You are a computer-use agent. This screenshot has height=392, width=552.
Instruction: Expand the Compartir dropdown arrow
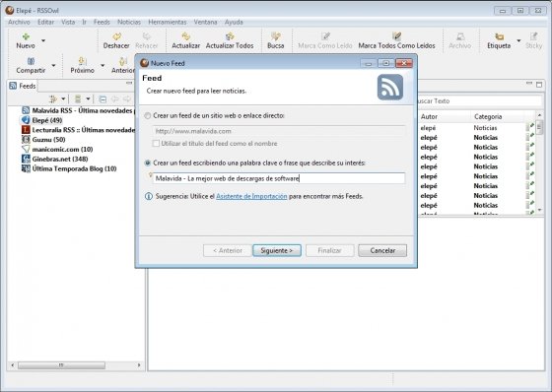(53, 65)
